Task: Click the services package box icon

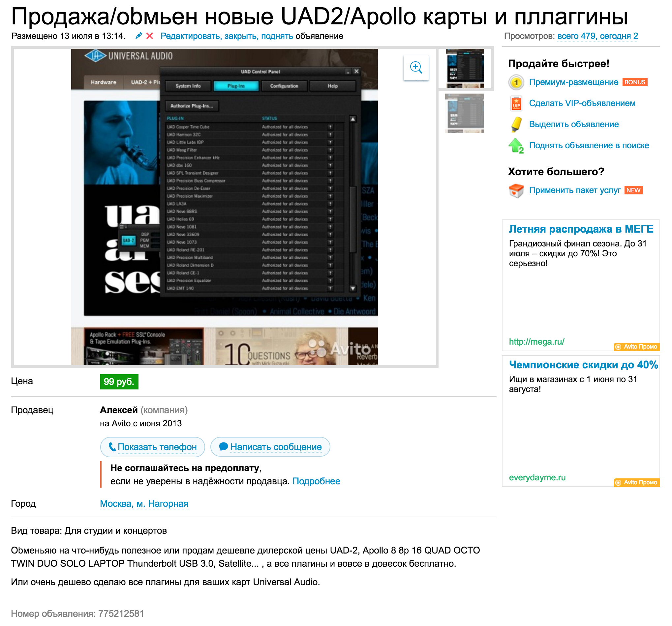Action: [516, 190]
